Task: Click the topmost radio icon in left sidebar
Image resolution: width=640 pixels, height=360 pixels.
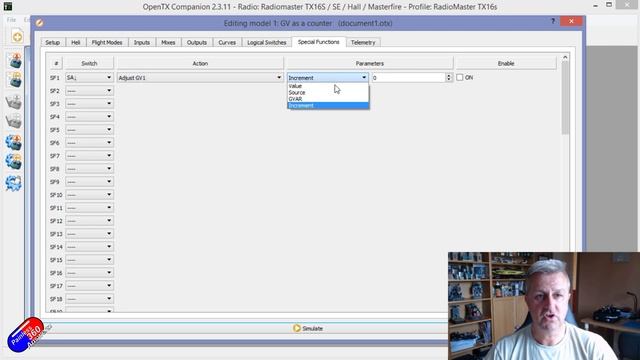Action: tap(14, 60)
